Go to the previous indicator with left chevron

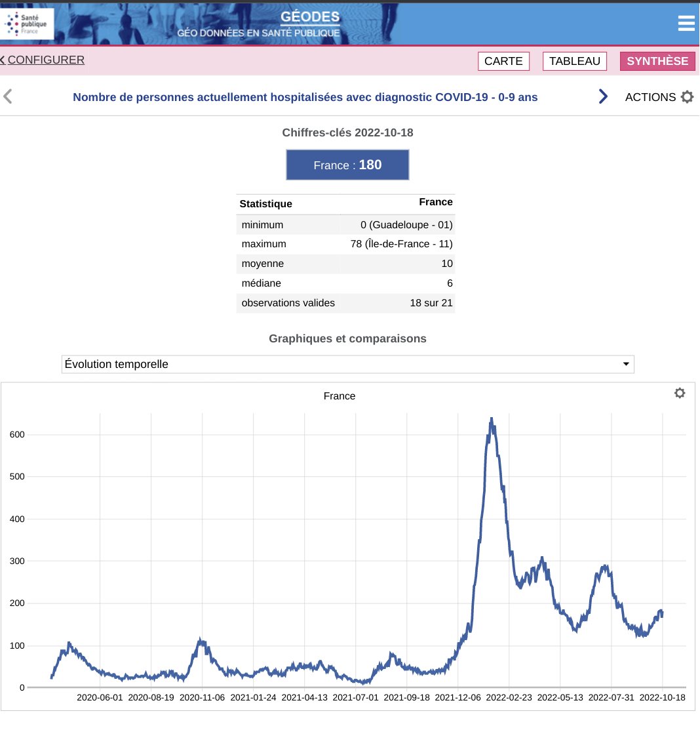coord(7,97)
